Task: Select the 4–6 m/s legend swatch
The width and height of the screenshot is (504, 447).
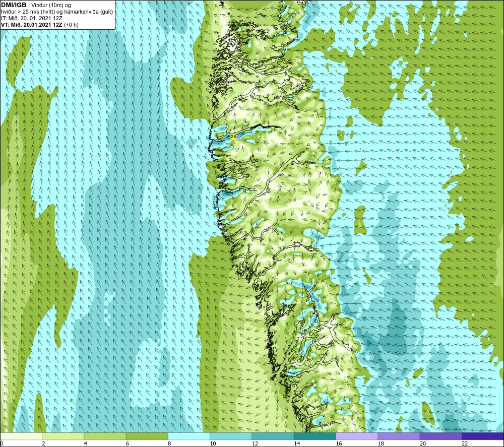Action: point(105,436)
